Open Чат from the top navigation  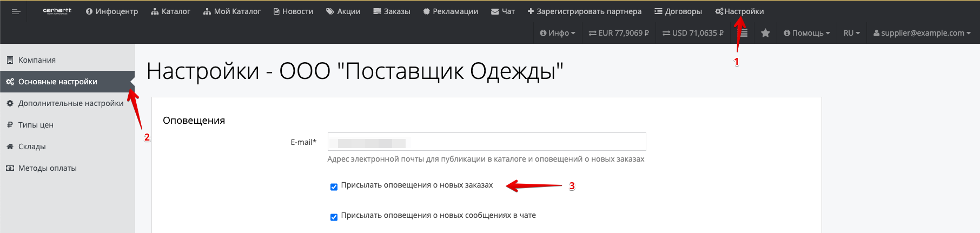coord(502,11)
